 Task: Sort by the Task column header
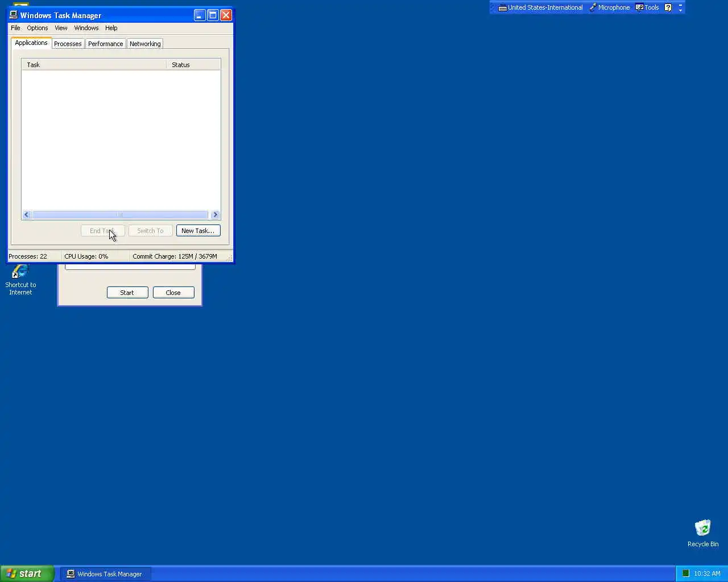point(94,65)
